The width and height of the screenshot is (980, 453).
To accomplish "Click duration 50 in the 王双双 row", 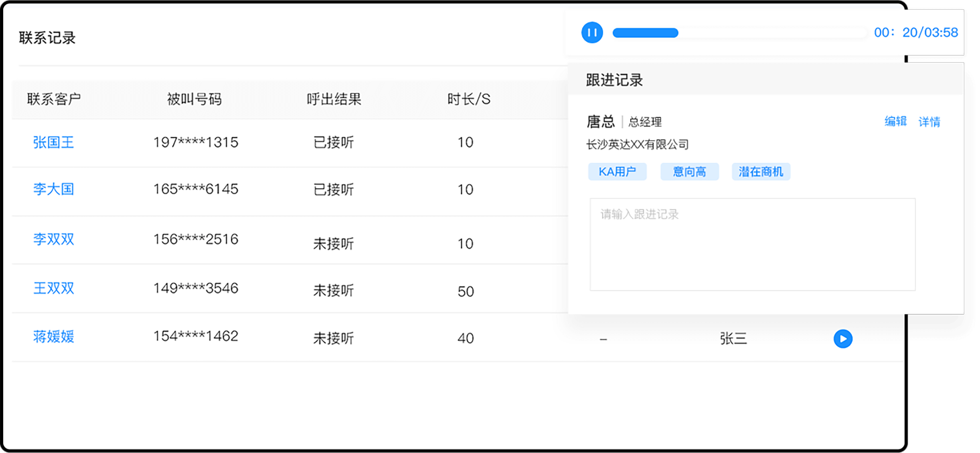I will [x=466, y=291].
